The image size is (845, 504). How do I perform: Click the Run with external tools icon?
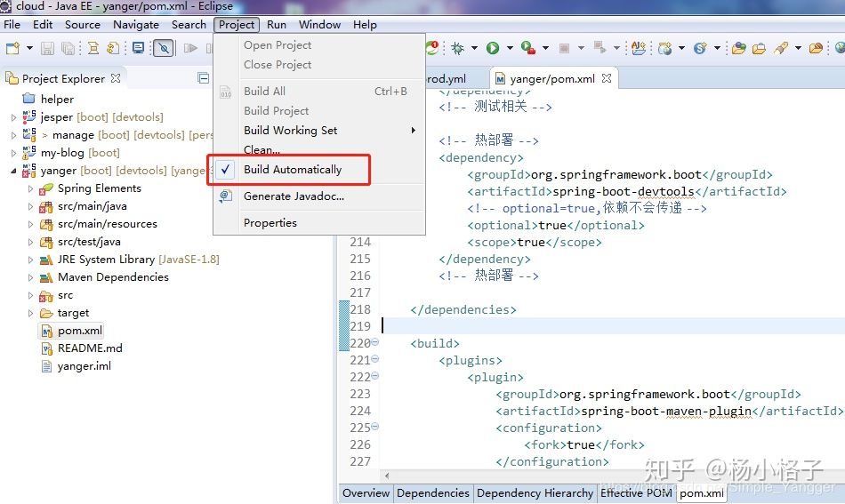[528, 48]
